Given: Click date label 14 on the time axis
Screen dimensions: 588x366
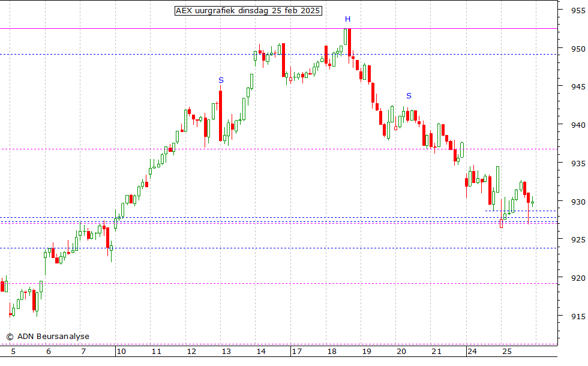Looking at the screenshot, I should [261, 352].
